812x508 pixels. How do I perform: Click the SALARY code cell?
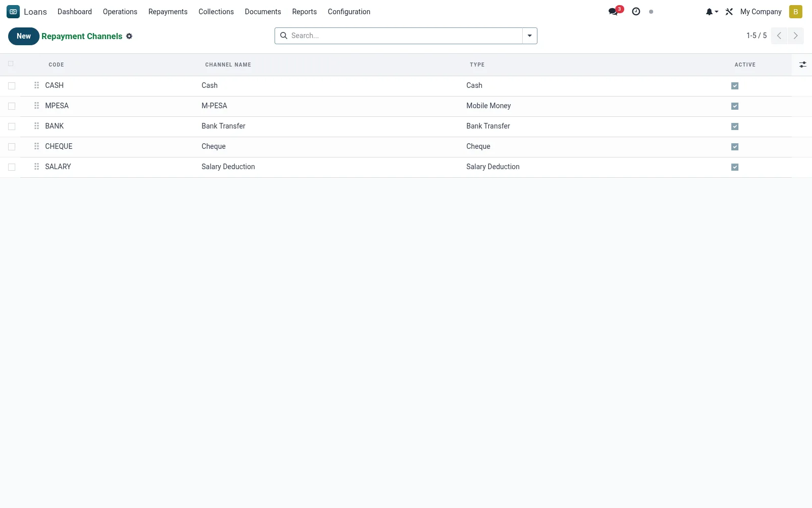point(58,167)
